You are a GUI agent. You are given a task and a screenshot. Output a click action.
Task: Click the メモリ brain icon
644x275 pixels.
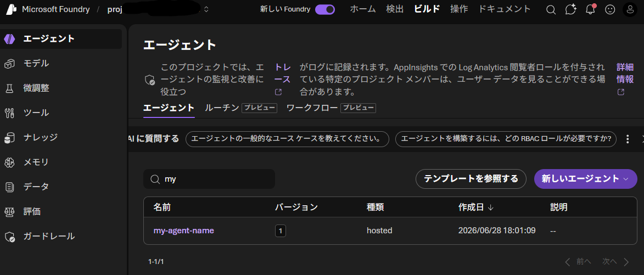point(9,162)
